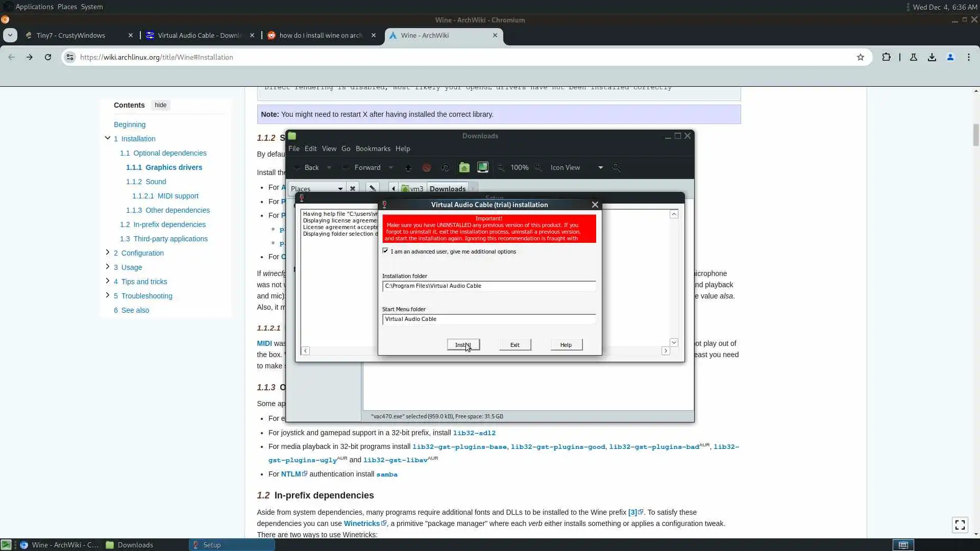Switch to Virtual Audio Cable tab

(200, 35)
